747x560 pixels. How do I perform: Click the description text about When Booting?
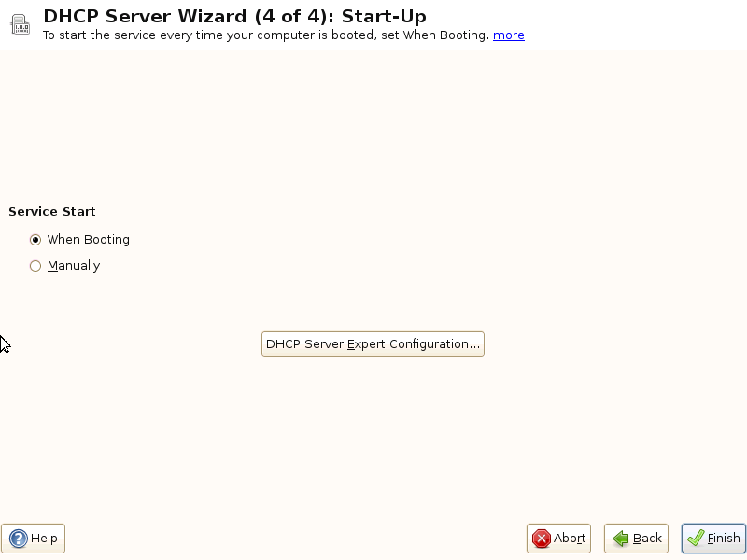pos(266,35)
